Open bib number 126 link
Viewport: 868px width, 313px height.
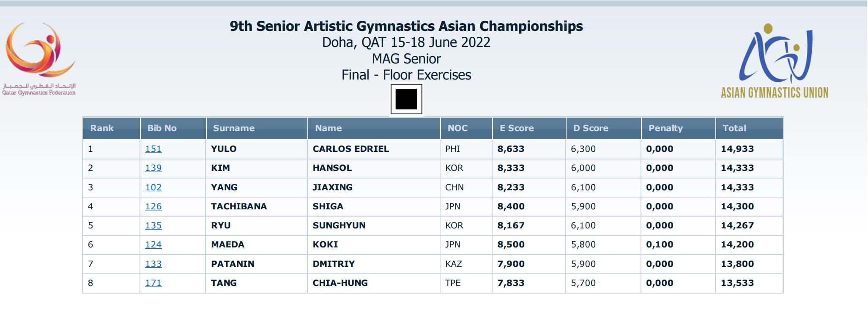pyautogui.click(x=153, y=206)
